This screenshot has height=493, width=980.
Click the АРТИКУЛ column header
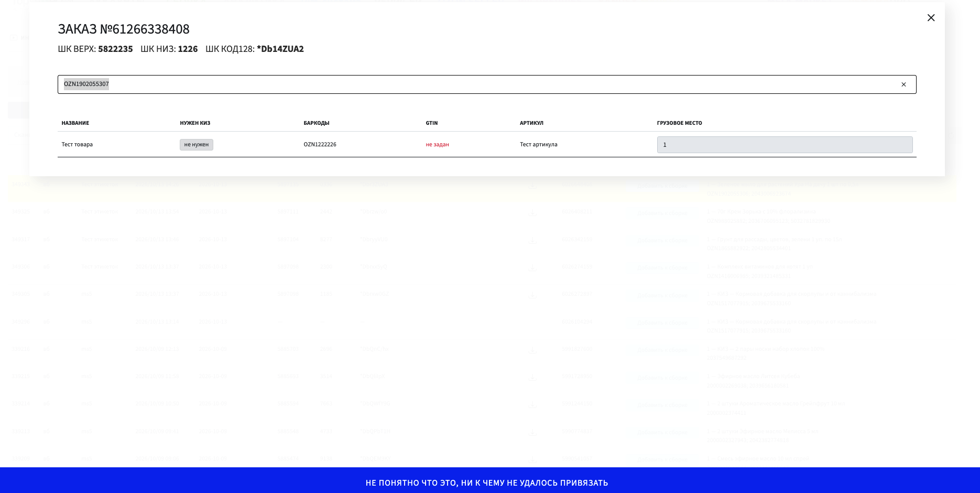531,123
